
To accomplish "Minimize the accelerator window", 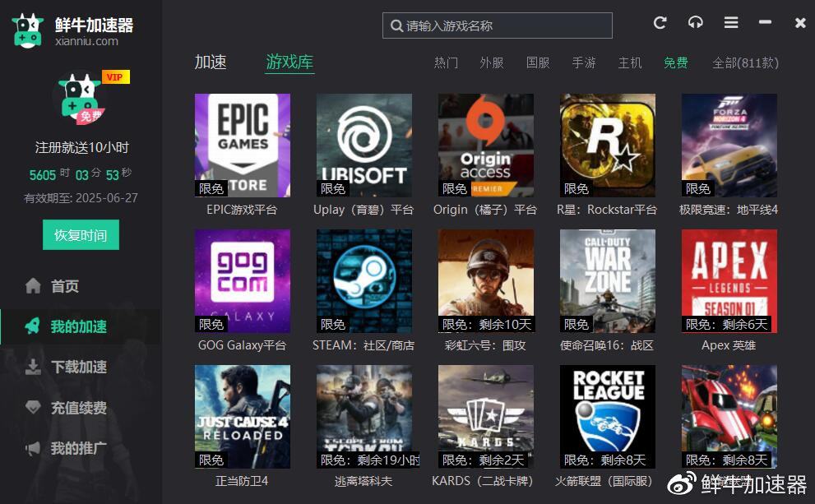I will tap(765, 22).
